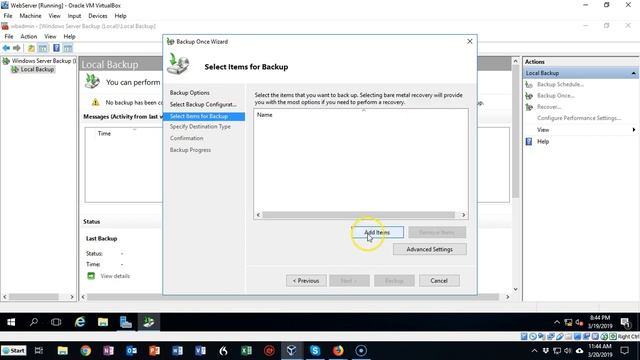Close the Backup Once Wizard dialog
Image resolution: width=640 pixels, height=360 pixels.
pos(470,41)
